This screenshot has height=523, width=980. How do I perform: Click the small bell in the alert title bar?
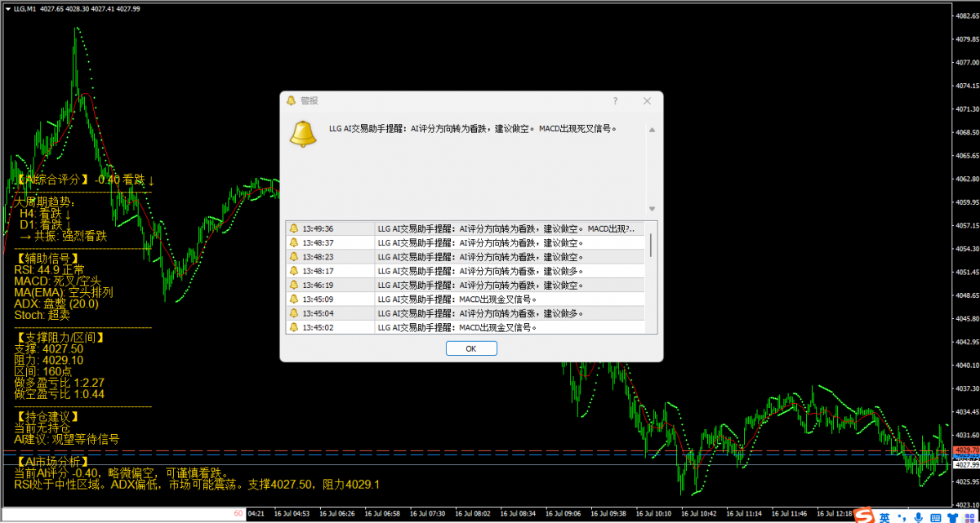click(x=291, y=100)
